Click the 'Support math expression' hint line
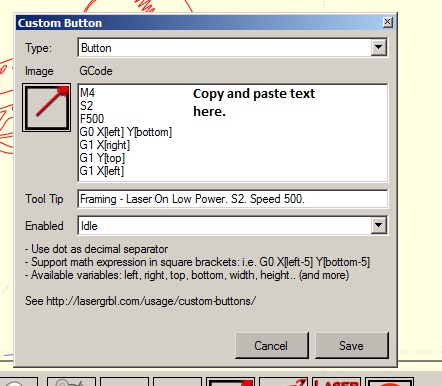The image size is (442, 386). (x=197, y=262)
